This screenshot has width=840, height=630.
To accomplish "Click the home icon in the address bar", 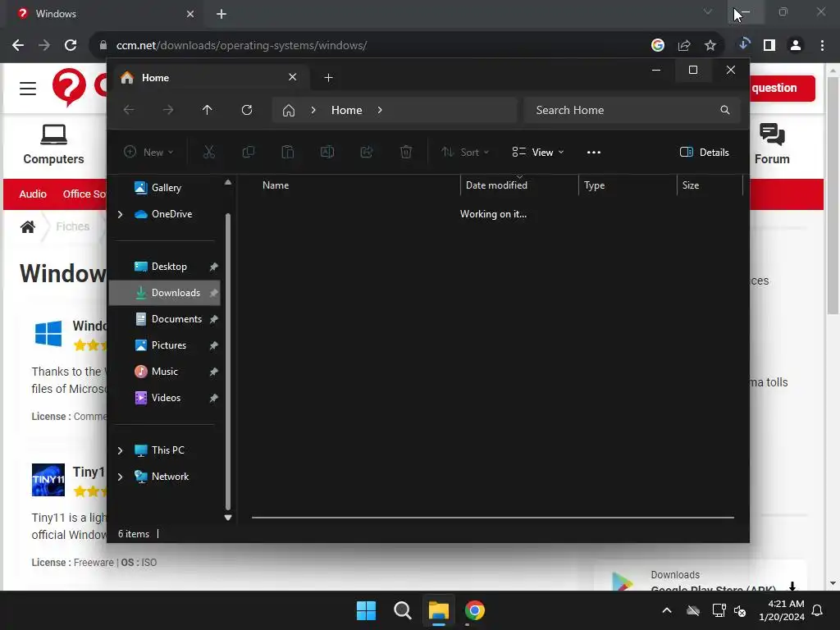I will coord(289,110).
